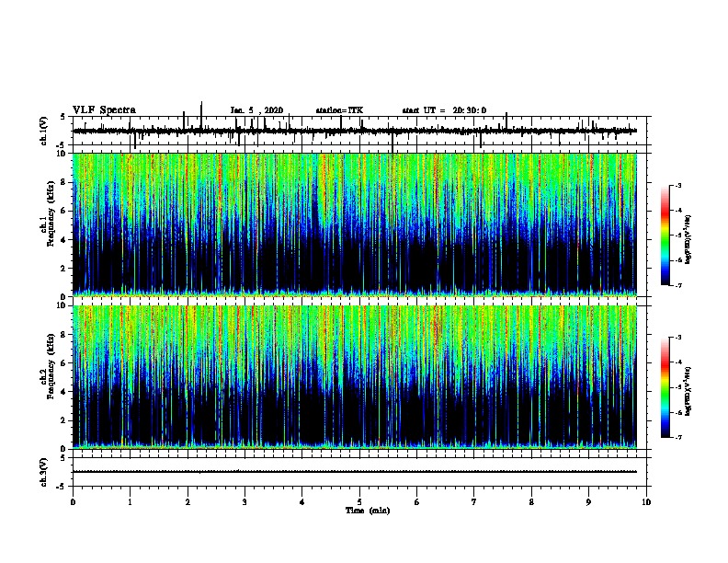Click the "-3" label on ch.1 color bar
Image resolution: width=728 pixels, height=563 pixels.
[678, 185]
